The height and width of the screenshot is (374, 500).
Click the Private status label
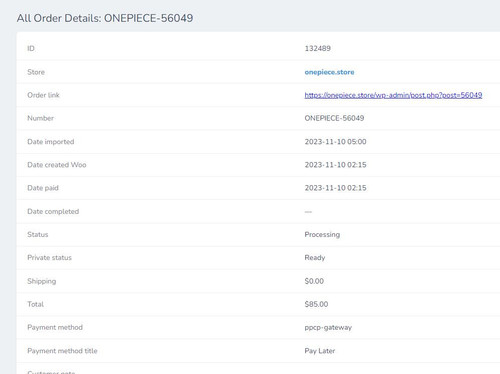49,258
